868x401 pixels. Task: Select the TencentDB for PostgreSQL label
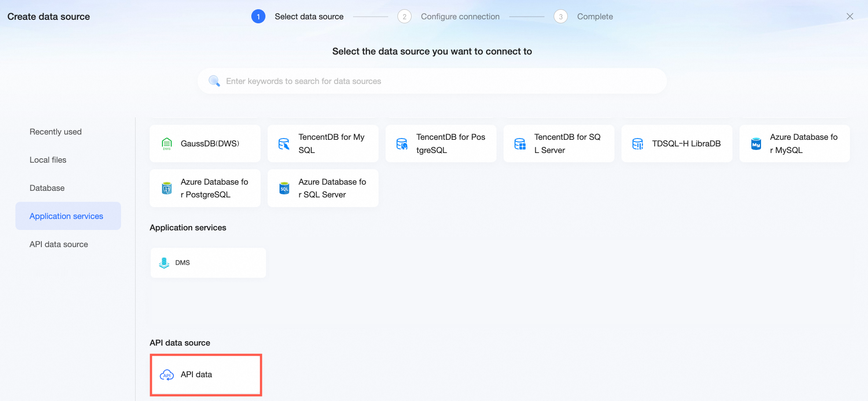click(451, 144)
